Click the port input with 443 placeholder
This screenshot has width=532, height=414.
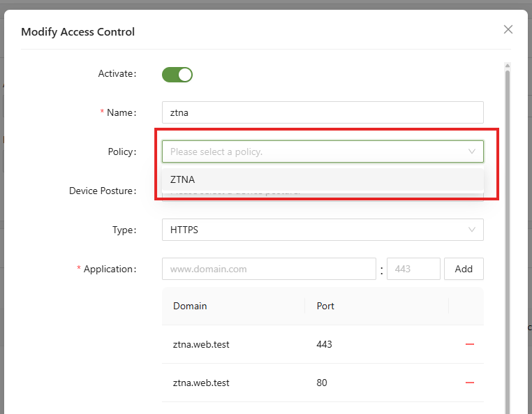tap(413, 269)
